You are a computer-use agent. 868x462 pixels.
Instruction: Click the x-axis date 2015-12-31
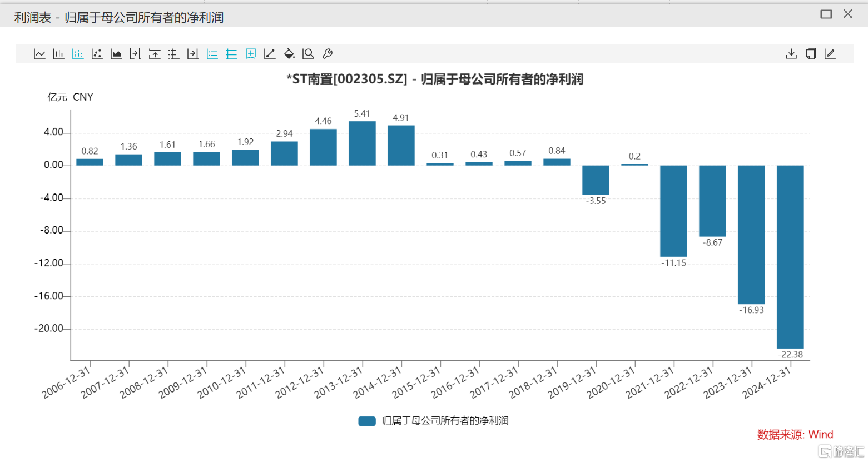point(416,383)
